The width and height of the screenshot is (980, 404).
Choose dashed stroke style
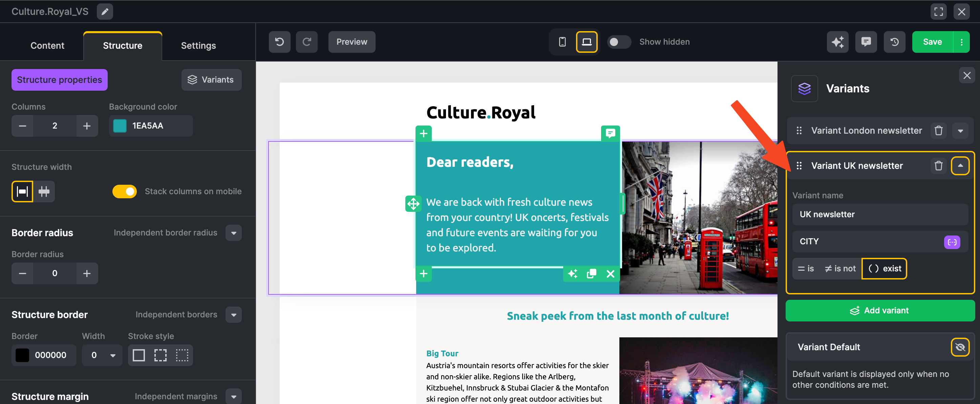tap(160, 355)
